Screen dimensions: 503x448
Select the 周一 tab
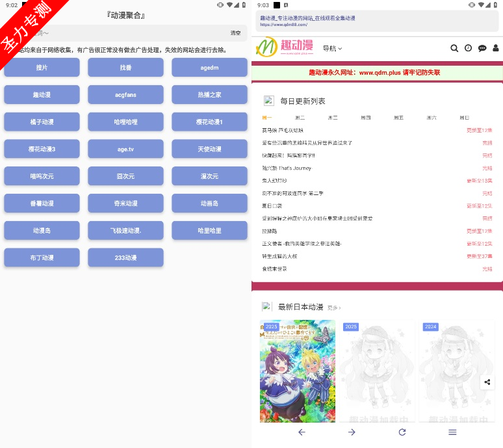[266, 118]
